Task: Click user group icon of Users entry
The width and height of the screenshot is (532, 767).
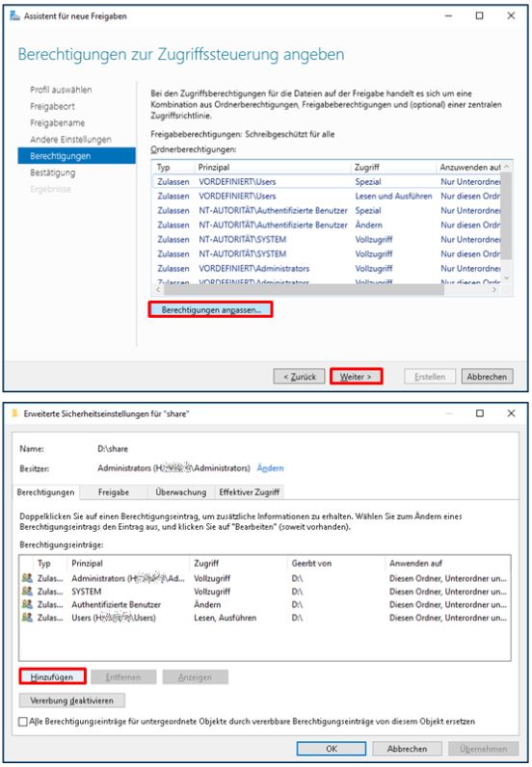Action: coord(27,618)
